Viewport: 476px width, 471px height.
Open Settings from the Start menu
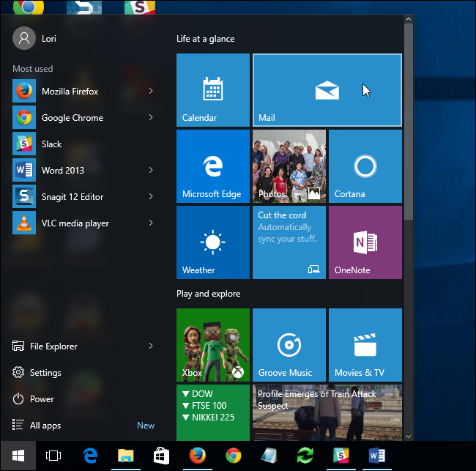[45, 373]
